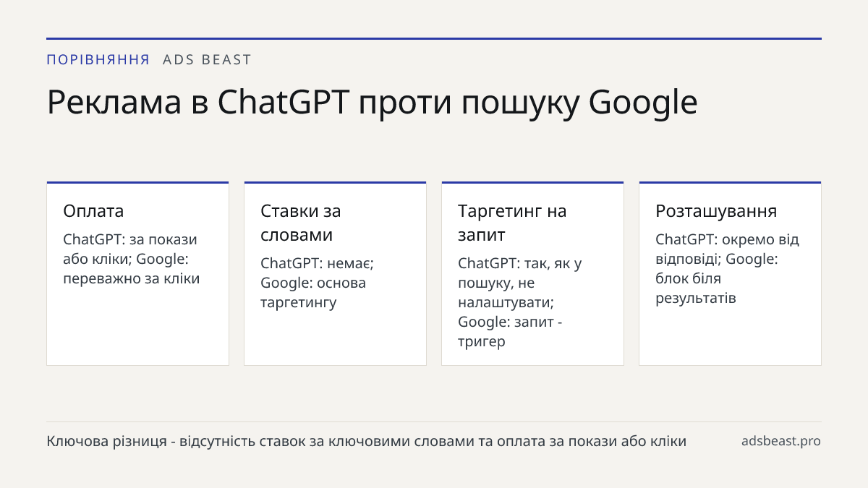Click the 'ПОРІВНЯННЯ' category label
The width and height of the screenshot is (868, 488).
pyautogui.click(x=98, y=60)
